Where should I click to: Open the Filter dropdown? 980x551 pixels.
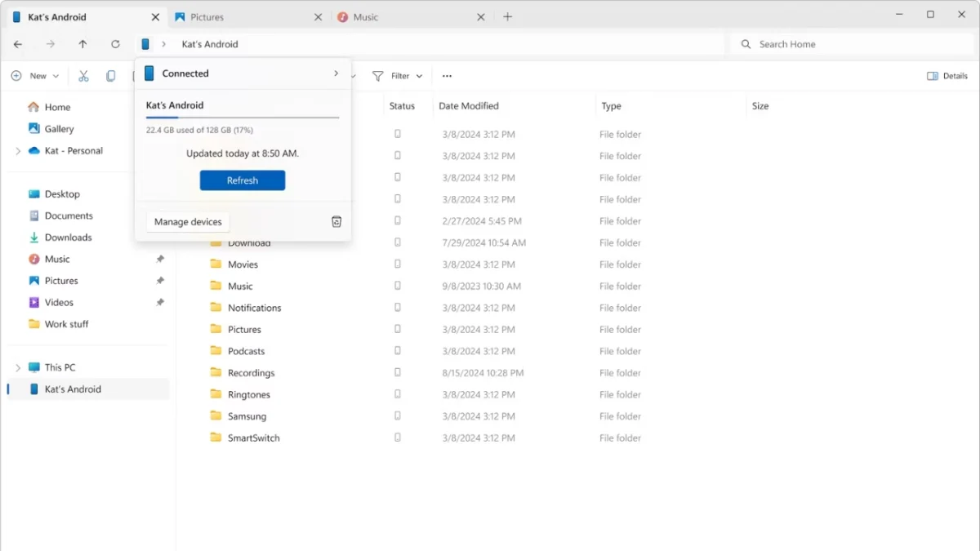[398, 76]
